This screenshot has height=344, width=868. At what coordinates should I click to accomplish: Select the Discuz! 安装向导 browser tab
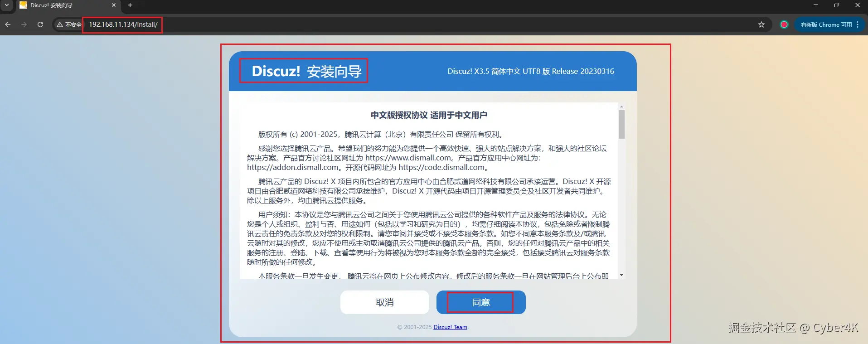[x=68, y=5]
